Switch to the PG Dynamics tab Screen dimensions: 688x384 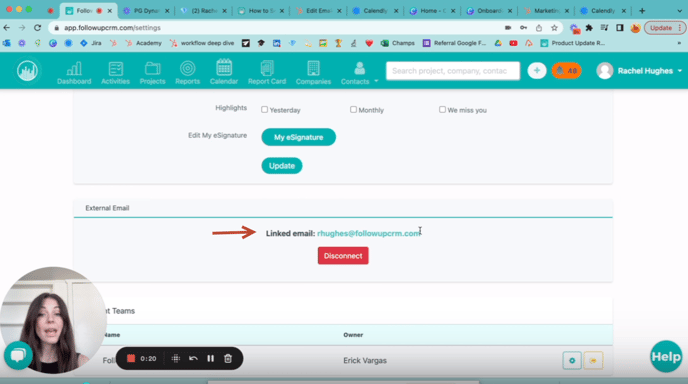tap(146, 11)
